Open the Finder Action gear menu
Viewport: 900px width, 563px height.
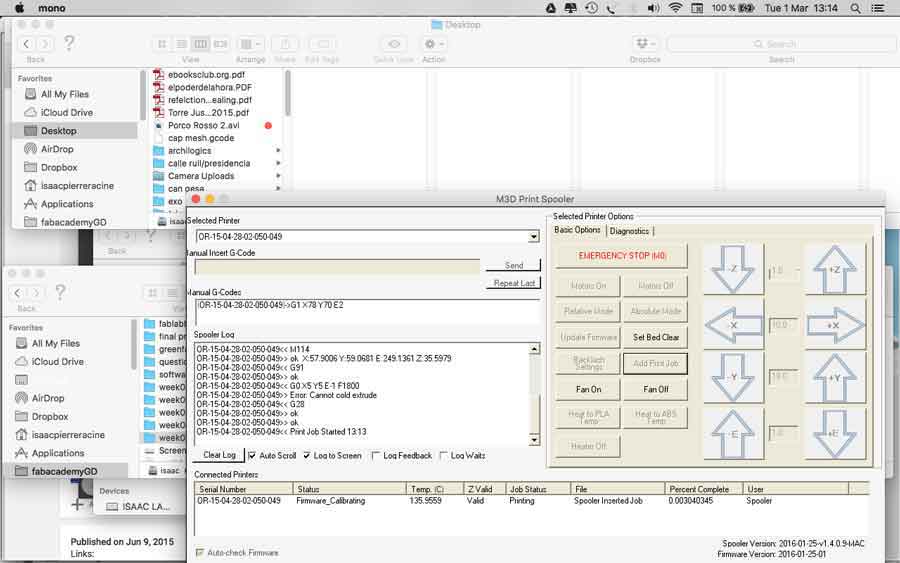point(433,44)
